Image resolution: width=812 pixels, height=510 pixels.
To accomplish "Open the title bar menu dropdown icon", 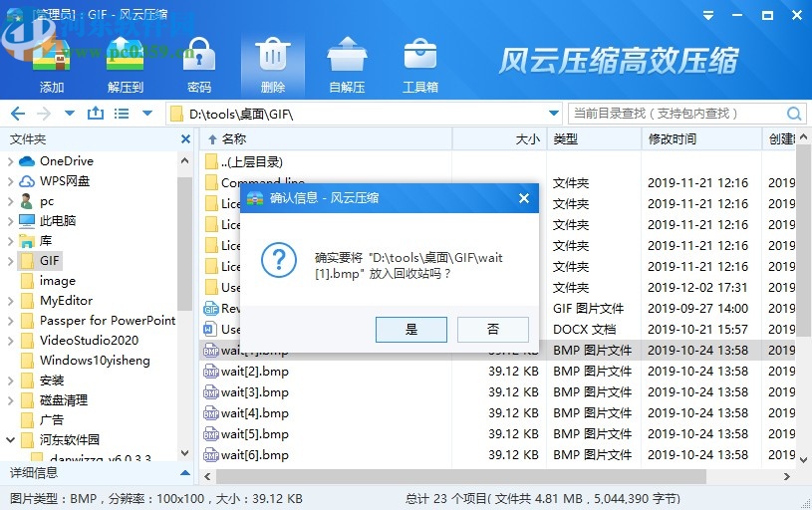I will tap(708, 16).
